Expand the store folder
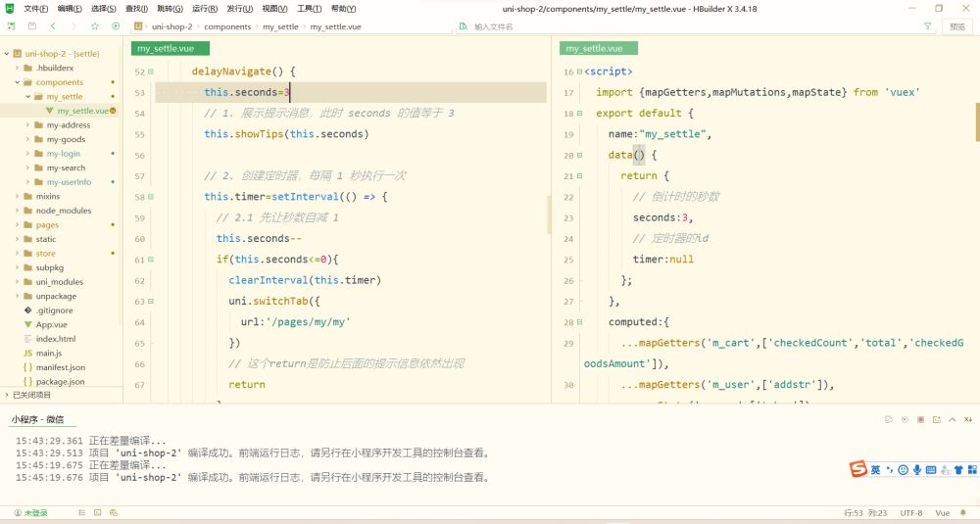Screen dimensions: 980x524 click(x=17, y=254)
